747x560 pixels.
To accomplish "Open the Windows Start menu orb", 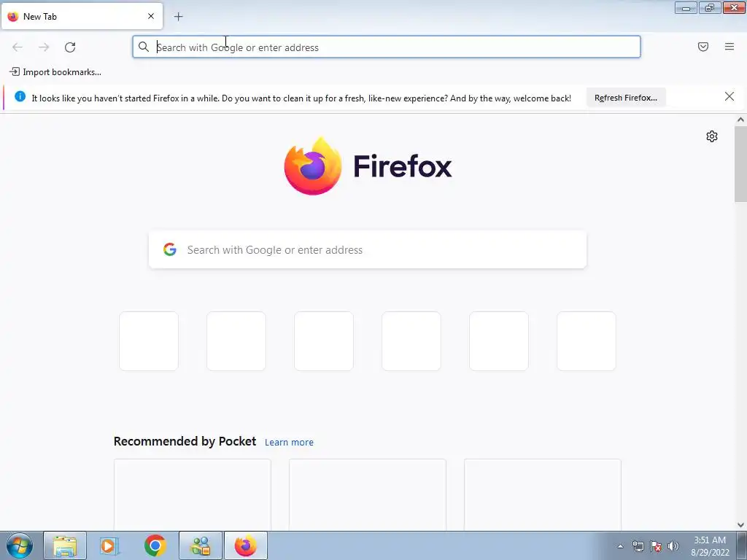I will coord(20,545).
